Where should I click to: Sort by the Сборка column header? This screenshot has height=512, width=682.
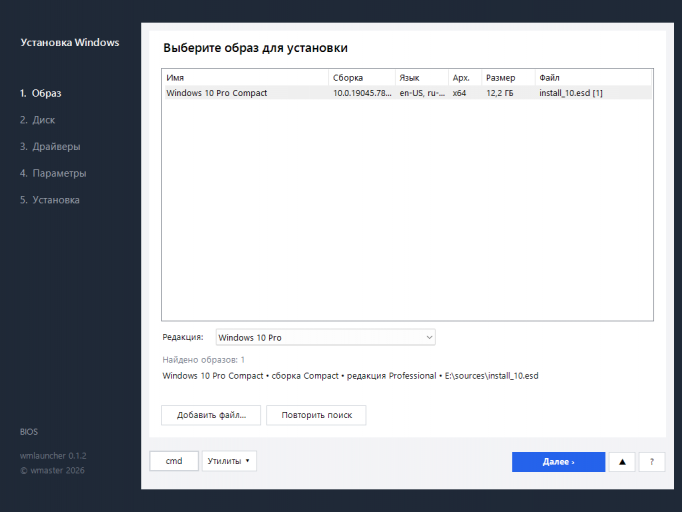[x=362, y=78]
